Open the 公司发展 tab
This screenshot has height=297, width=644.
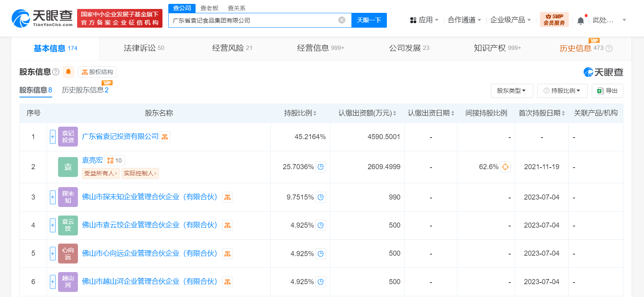(409, 48)
